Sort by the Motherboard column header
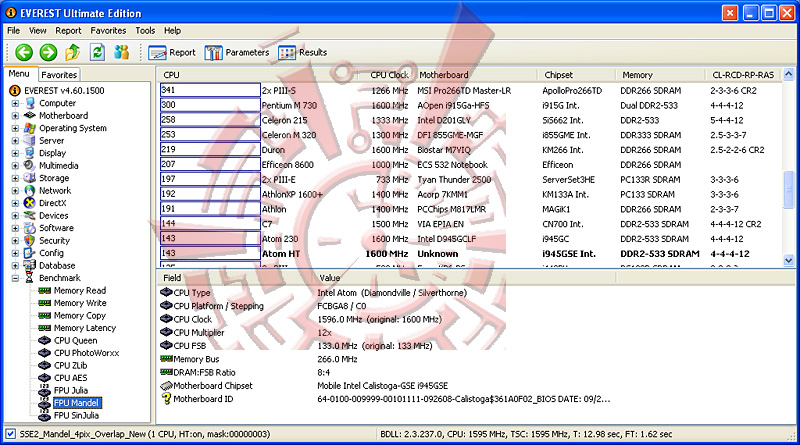 pyautogui.click(x=476, y=75)
